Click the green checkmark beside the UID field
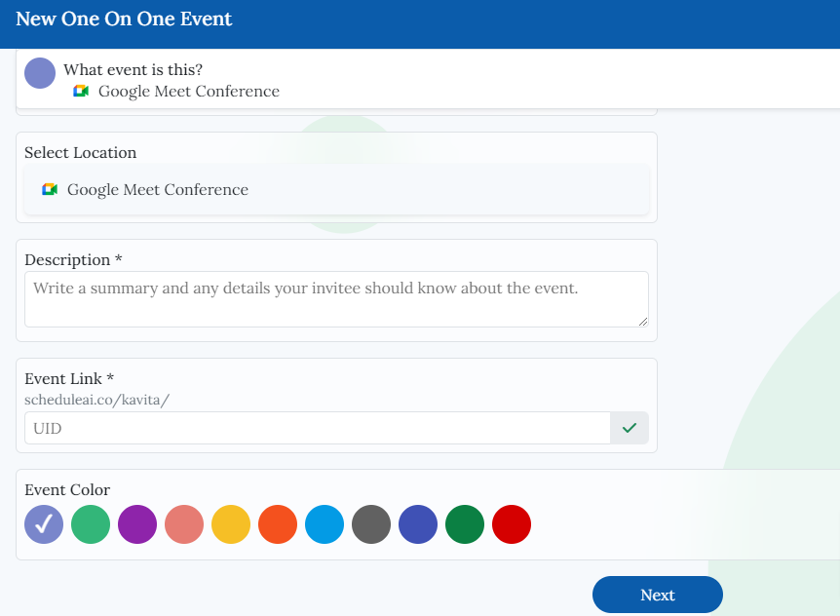840x616 pixels. (630, 428)
